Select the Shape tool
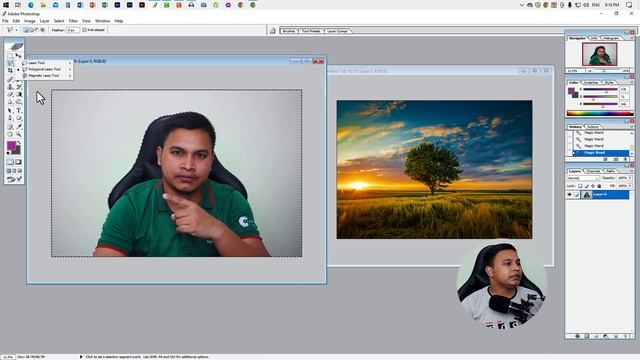This screenshot has width=640, height=360. click(x=19, y=118)
